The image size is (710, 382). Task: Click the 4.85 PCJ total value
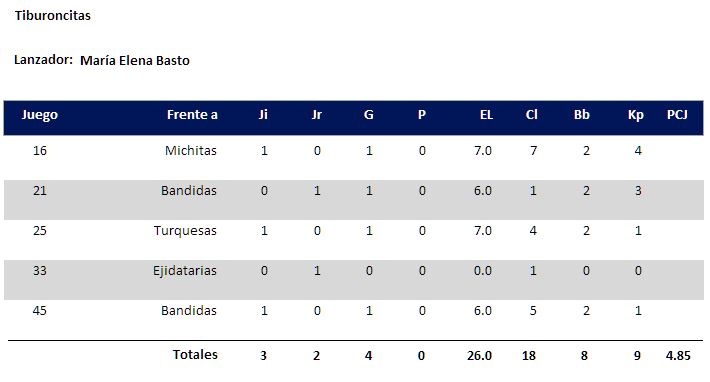[678, 356]
